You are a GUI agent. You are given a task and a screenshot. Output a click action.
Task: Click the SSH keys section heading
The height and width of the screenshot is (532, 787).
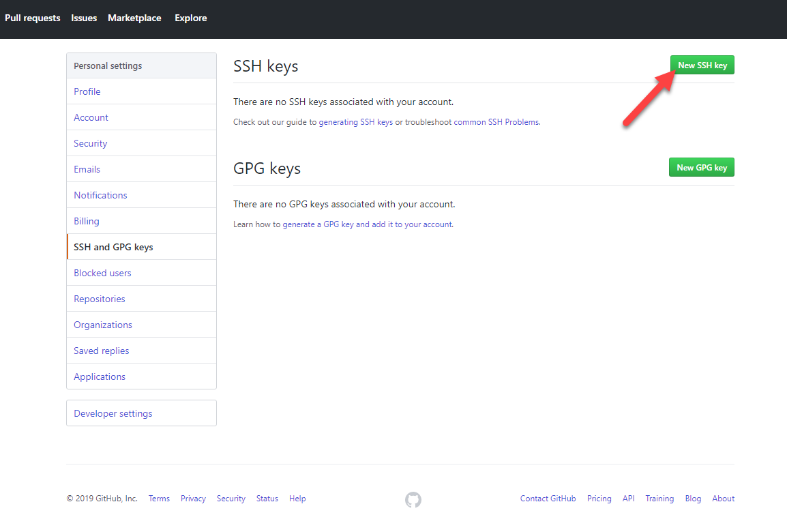[x=265, y=66]
